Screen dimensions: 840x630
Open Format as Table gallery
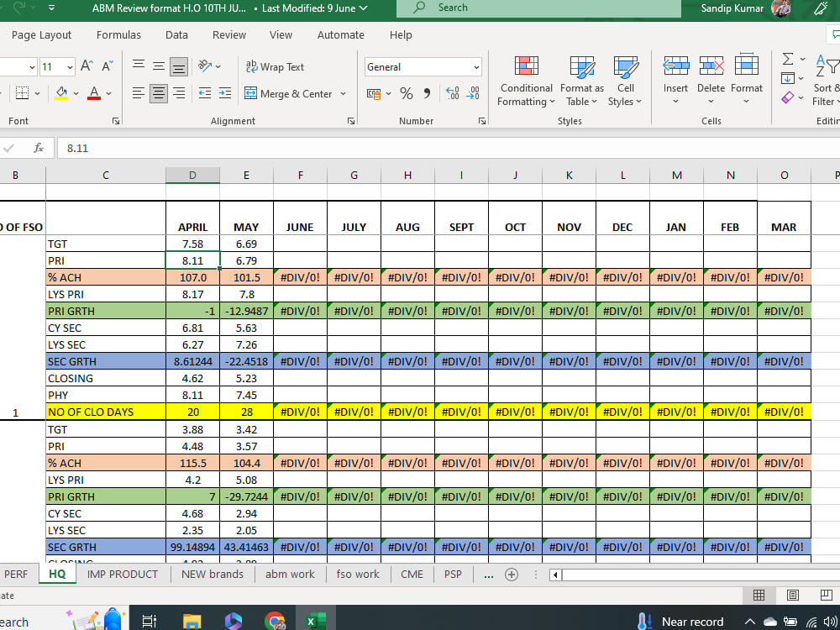coord(582,81)
